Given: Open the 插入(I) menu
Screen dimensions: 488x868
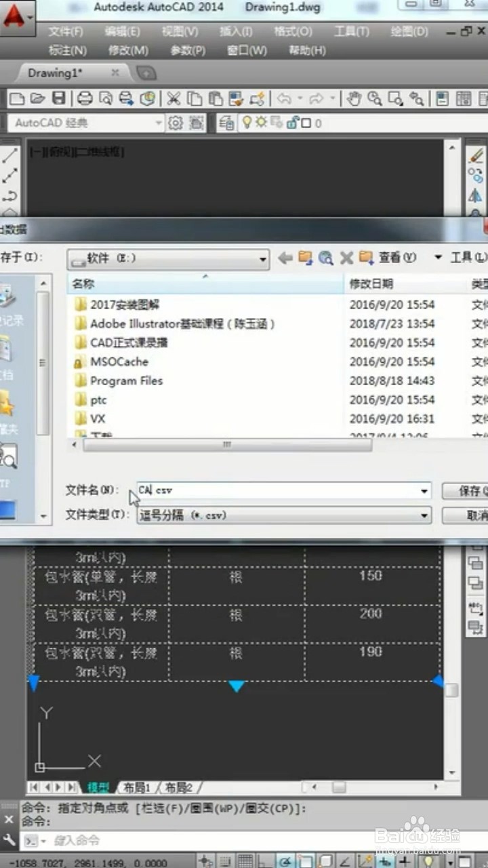Looking at the screenshot, I should [x=236, y=32].
